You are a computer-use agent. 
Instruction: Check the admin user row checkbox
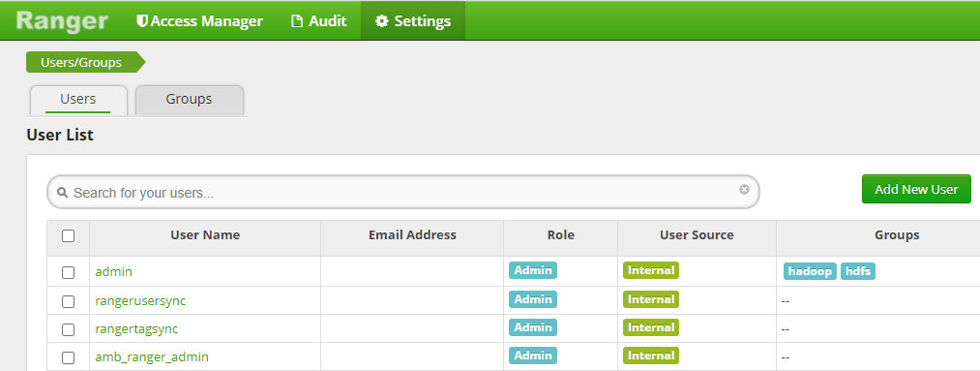point(68,273)
